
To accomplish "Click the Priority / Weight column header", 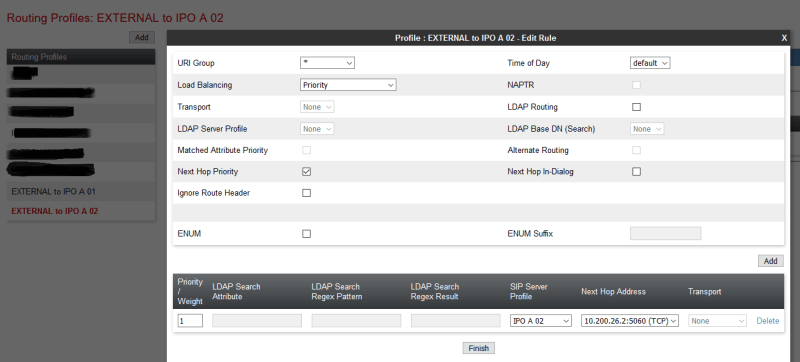I will point(190,292).
